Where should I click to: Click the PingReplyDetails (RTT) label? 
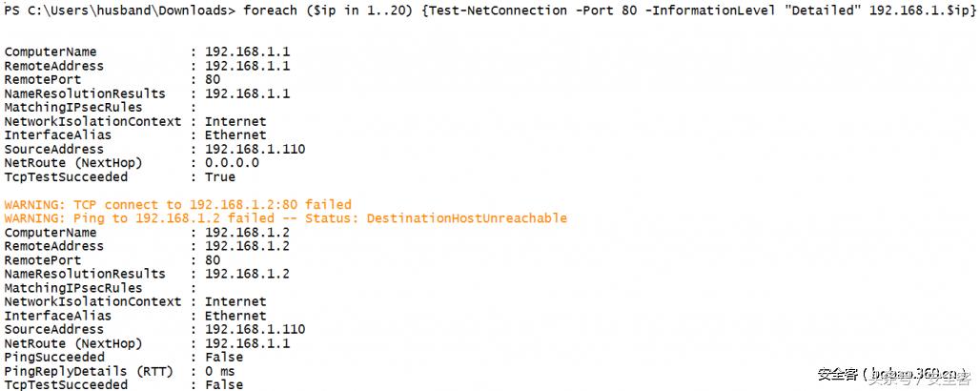(x=71, y=371)
